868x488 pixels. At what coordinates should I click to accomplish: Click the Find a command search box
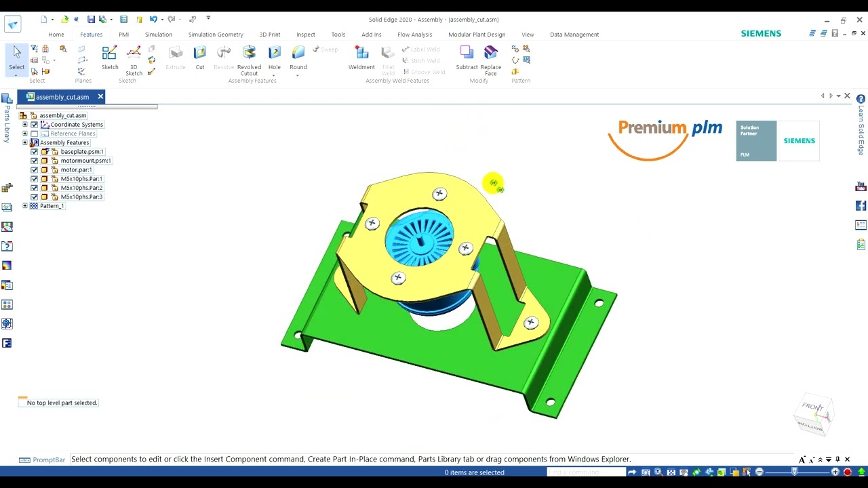pos(586,472)
